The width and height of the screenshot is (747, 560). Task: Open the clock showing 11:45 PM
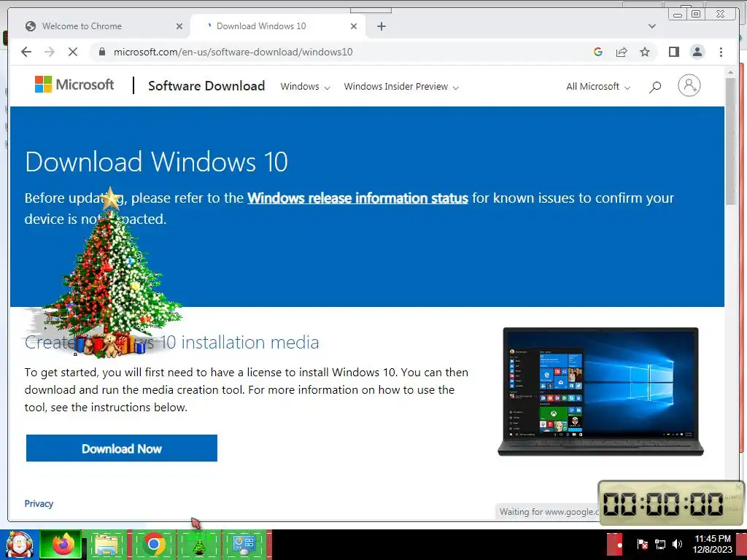click(x=712, y=544)
